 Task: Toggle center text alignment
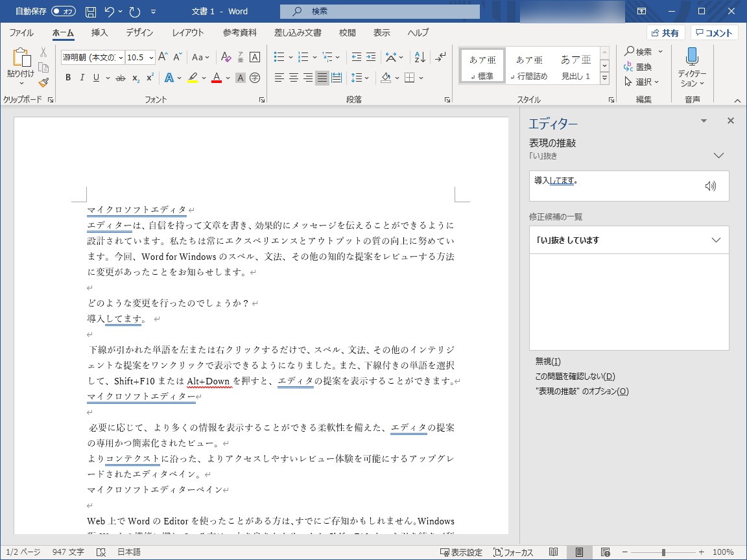click(x=292, y=78)
